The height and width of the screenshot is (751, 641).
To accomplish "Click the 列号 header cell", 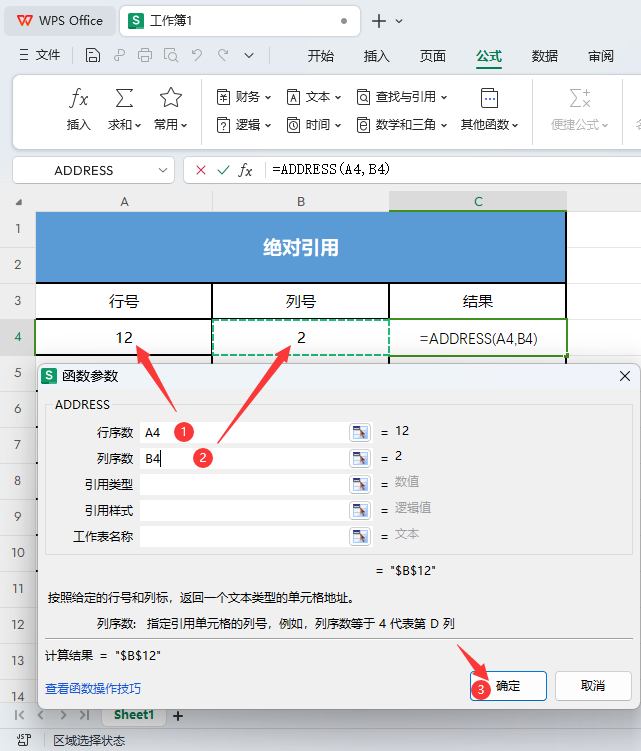I will pyautogui.click(x=301, y=301).
